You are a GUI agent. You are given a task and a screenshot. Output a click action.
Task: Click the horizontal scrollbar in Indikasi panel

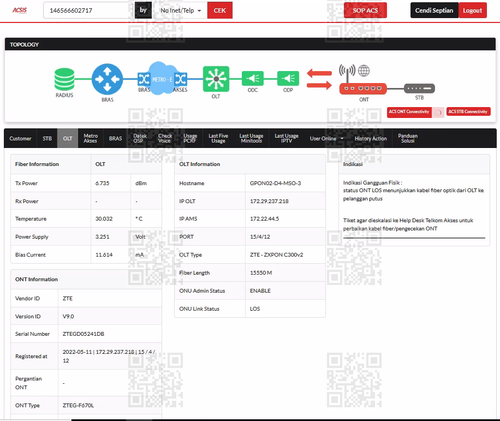point(414,238)
